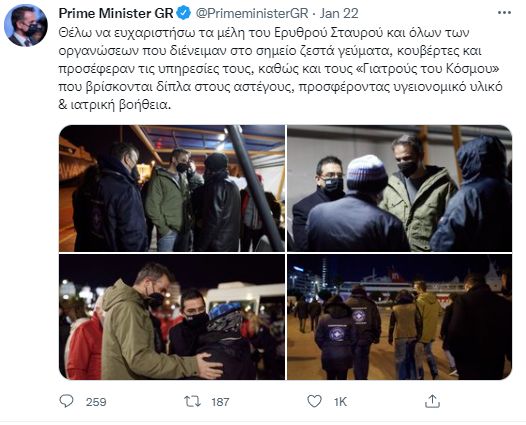Like the tweet with heart icon
Image resolution: width=526 pixels, height=425 pixels.
pos(314,401)
